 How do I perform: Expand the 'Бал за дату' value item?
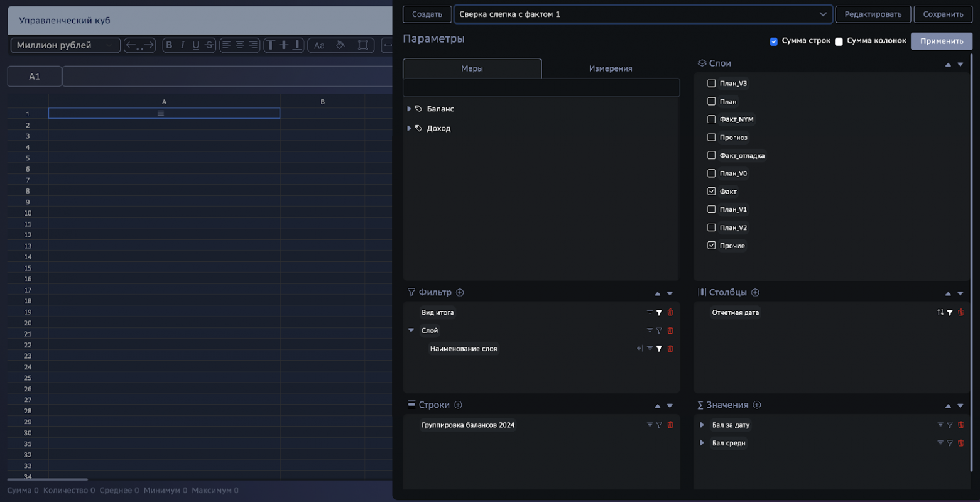pyautogui.click(x=702, y=425)
